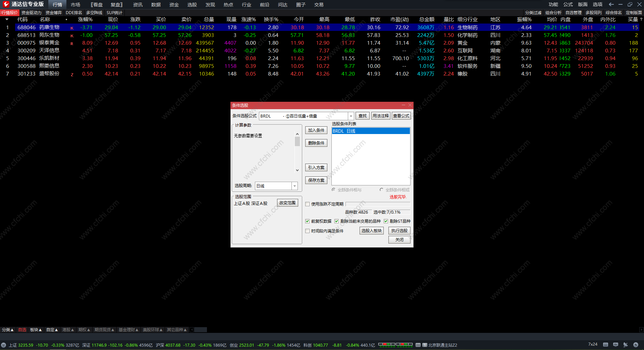Click the 查看公式 button
644x350 pixels.
[x=401, y=116]
